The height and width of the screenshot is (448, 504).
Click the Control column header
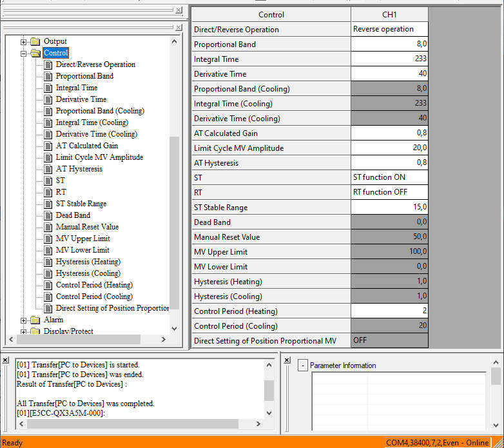[x=271, y=14]
